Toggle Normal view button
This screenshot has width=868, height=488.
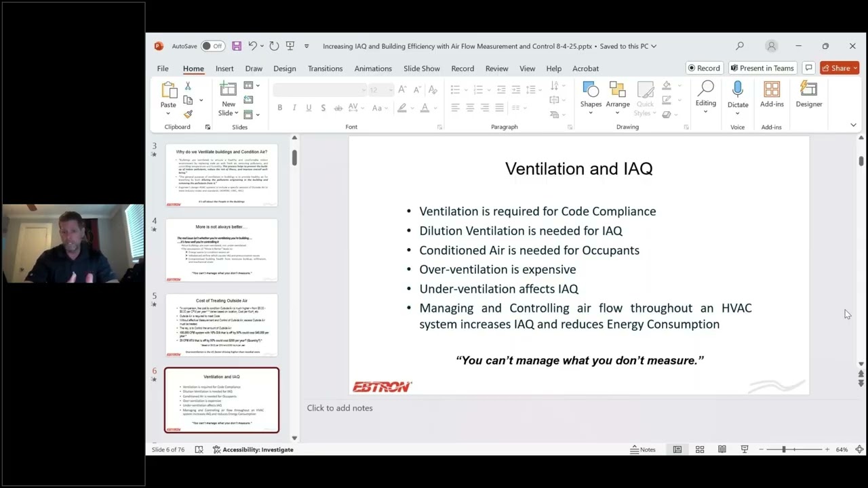coord(677,449)
